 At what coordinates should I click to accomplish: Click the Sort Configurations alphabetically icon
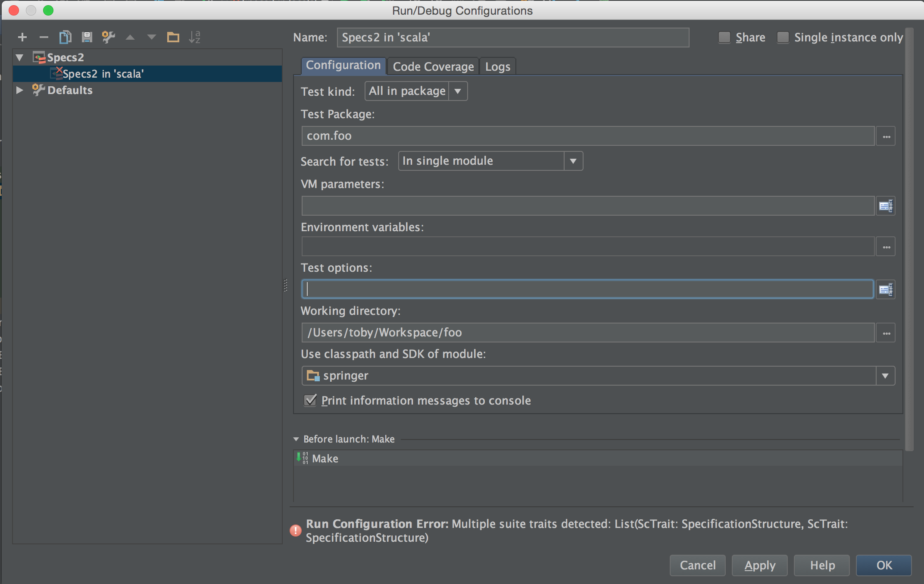[x=194, y=38]
